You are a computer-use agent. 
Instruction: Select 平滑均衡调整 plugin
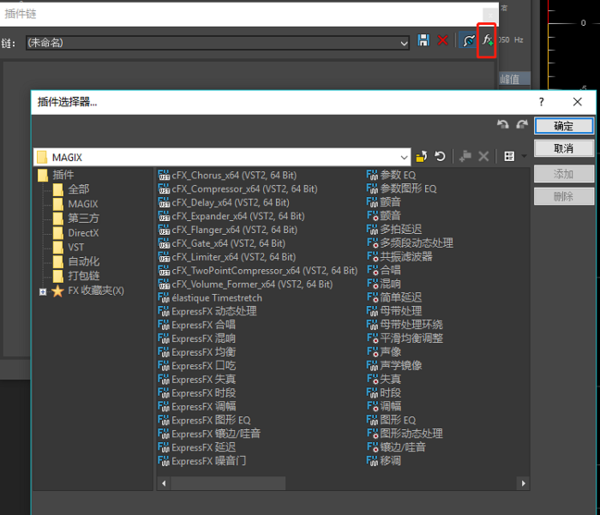pyautogui.click(x=405, y=339)
